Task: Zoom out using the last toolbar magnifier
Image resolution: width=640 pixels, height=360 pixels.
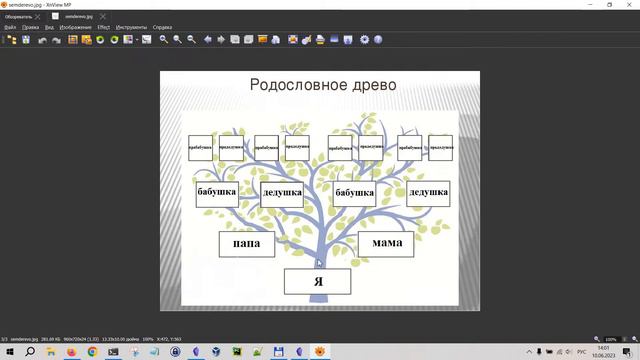Action: tap(191, 40)
